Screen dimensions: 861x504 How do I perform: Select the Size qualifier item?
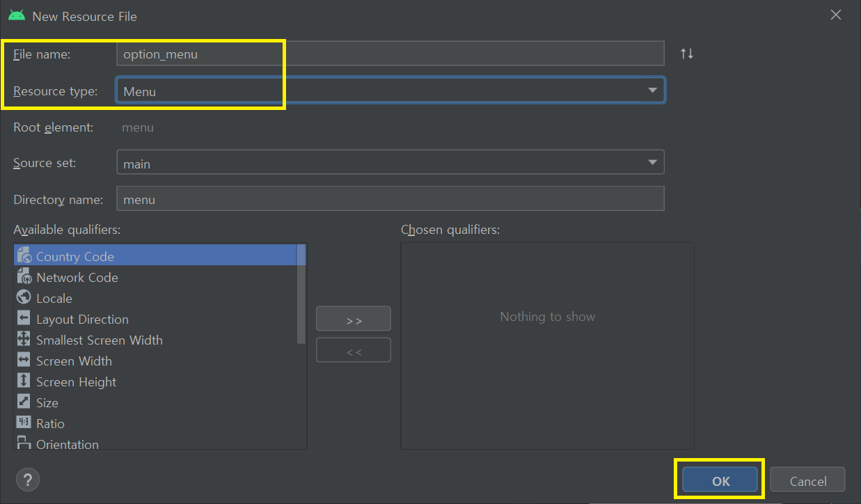[x=47, y=402]
